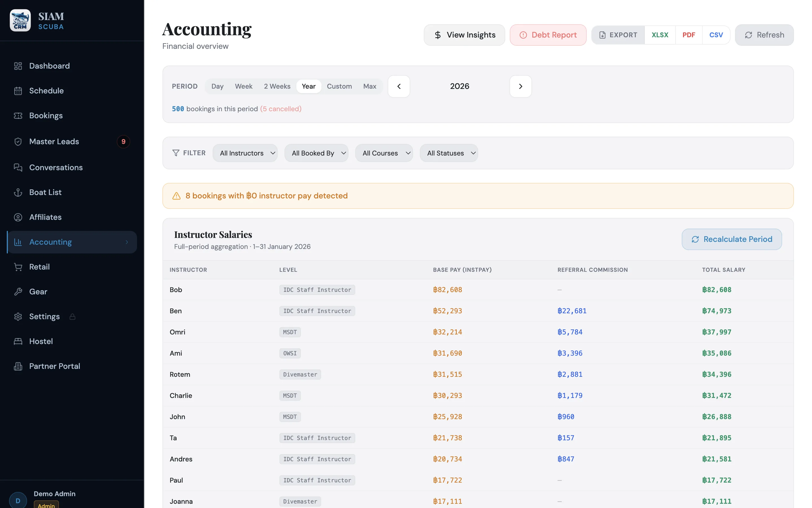The width and height of the screenshot is (812, 508).
Task: Click the Recalculate Period button
Action: click(732, 239)
